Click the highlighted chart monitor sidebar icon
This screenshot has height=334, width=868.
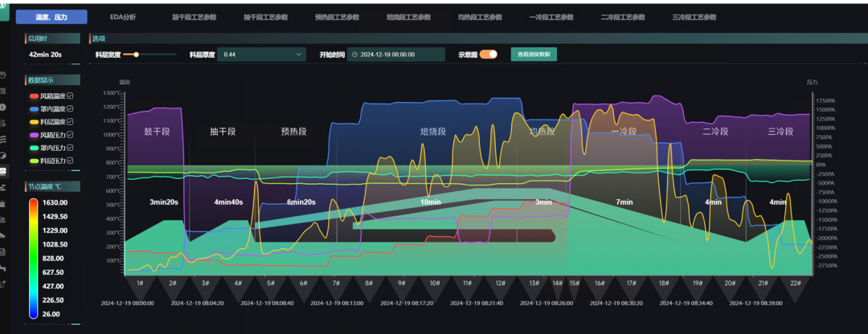[3, 171]
